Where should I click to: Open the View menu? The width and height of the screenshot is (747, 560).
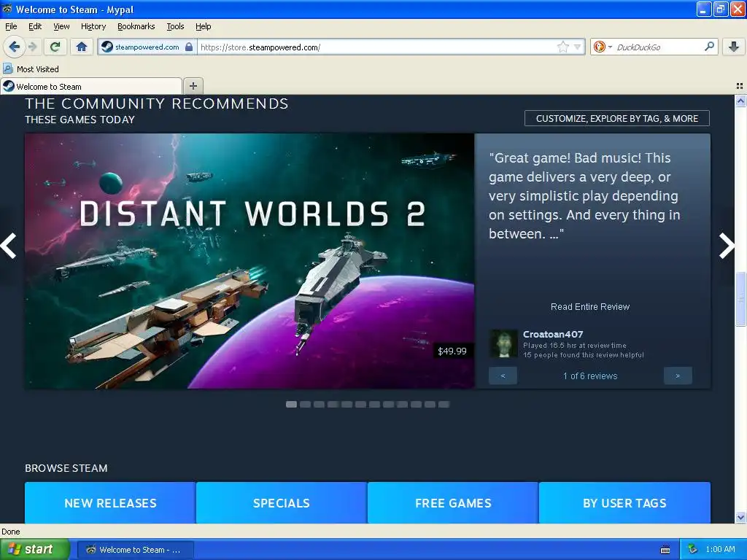pyautogui.click(x=61, y=27)
